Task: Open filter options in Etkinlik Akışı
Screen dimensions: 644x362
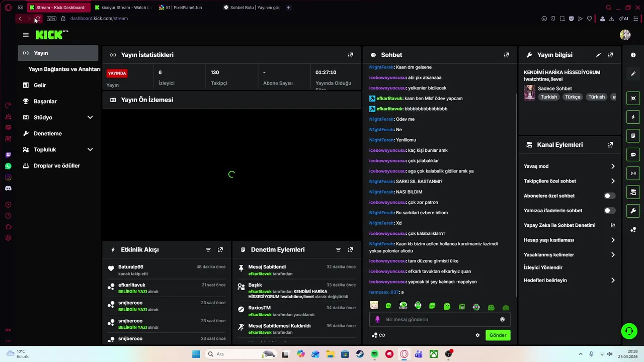Action: [208, 250]
